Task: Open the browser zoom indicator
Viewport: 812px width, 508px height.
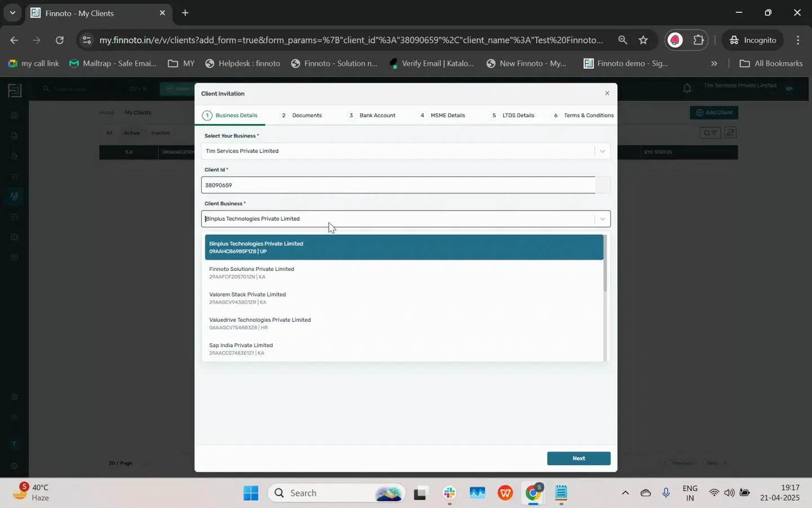Action: point(623,40)
